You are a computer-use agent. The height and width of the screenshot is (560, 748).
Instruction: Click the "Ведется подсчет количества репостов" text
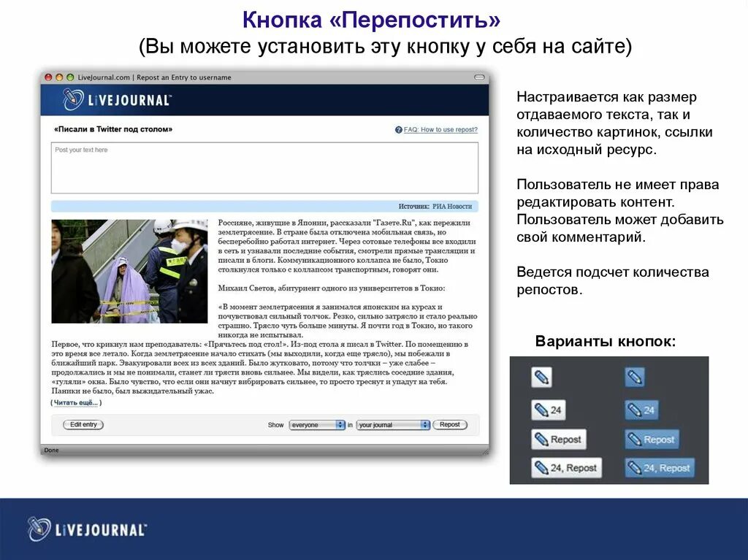click(613, 280)
